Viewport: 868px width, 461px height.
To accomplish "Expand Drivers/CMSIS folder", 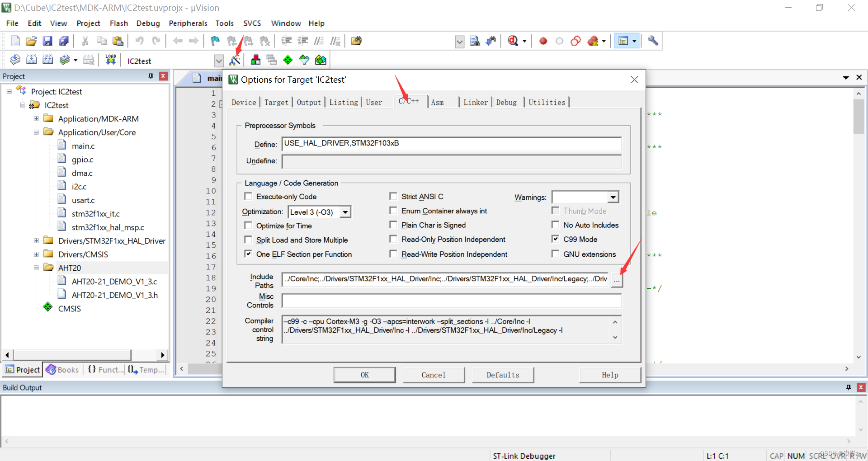I will click(36, 254).
